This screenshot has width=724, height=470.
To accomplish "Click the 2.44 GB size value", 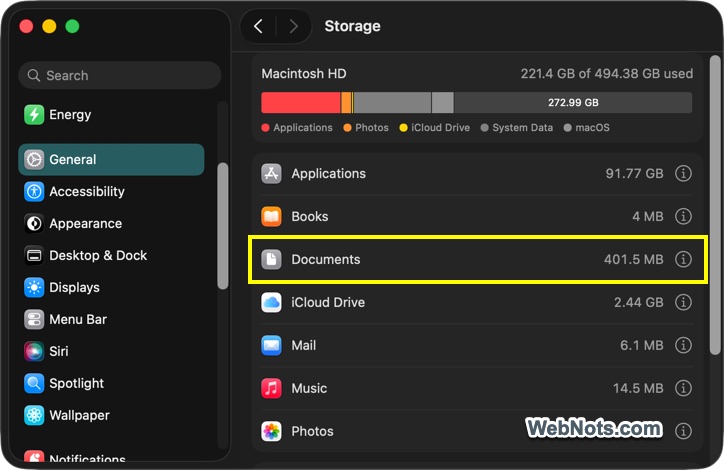I will click(x=639, y=302).
